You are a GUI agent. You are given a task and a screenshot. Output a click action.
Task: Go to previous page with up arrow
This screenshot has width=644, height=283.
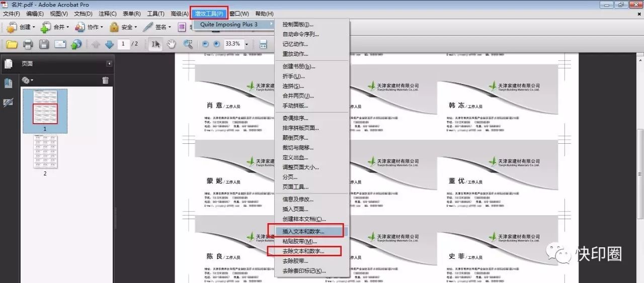point(96,44)
